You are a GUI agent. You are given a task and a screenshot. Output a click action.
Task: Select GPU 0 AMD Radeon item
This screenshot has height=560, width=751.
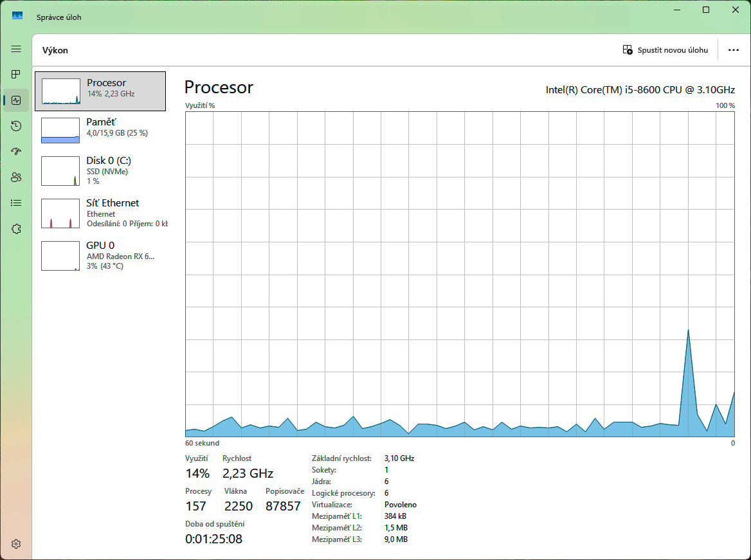pyautogui.click(x=100, y=255)
